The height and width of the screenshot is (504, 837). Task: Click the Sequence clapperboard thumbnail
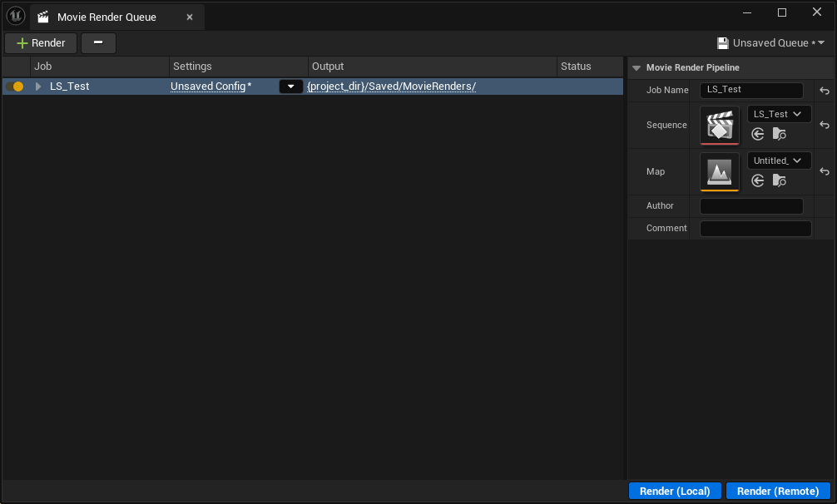coord(719,126)
